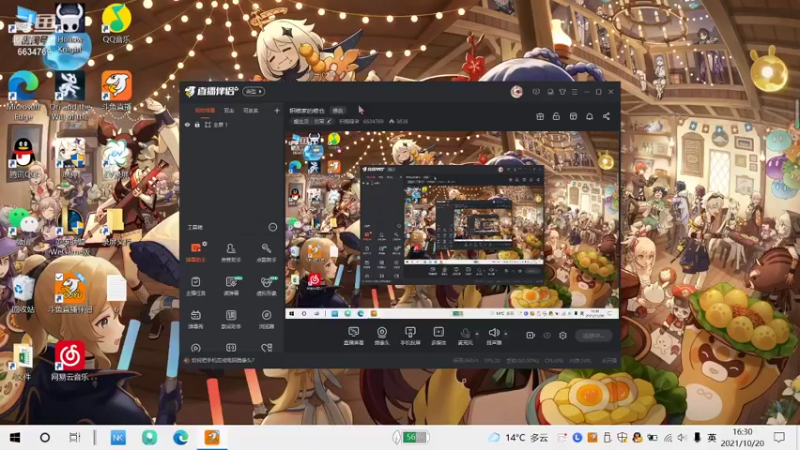
Task: Open the key-shaped assistant tool in toolbox
Action: (266, 252)
